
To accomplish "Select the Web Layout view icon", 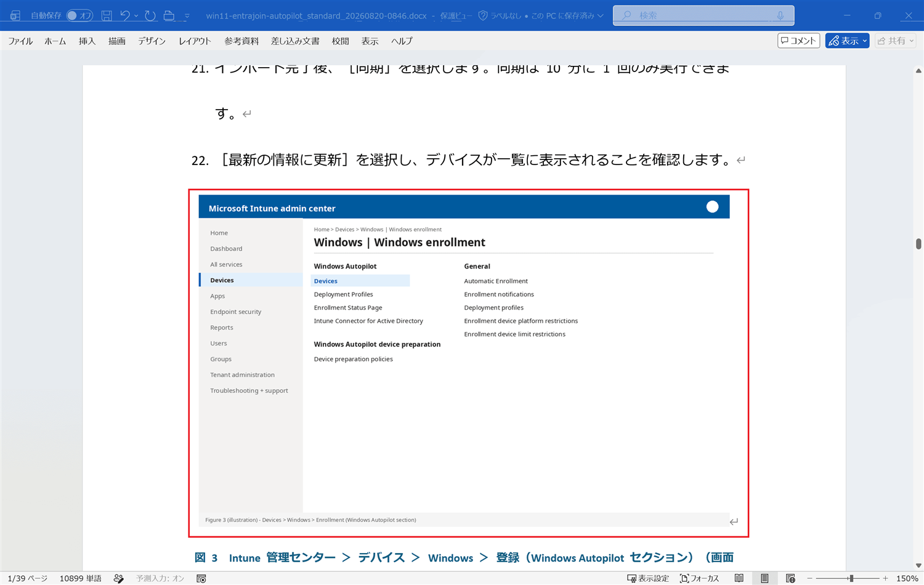I will click(x=790, y=578).
